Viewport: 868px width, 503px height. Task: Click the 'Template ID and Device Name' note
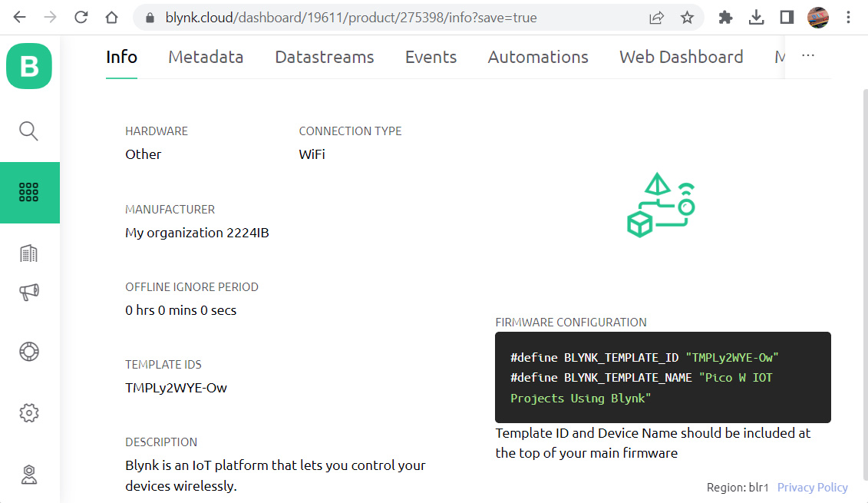click(652, 443)
